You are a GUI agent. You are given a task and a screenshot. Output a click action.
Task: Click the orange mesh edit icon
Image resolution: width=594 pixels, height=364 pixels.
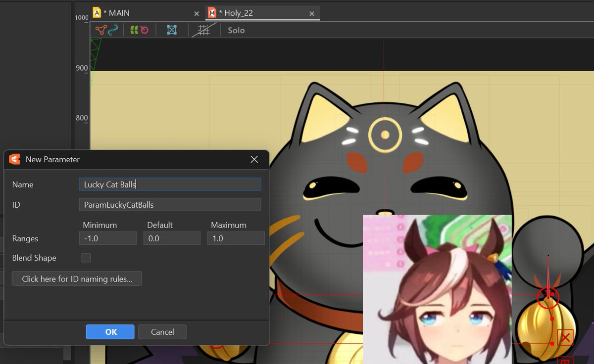[x=101, y=30]
